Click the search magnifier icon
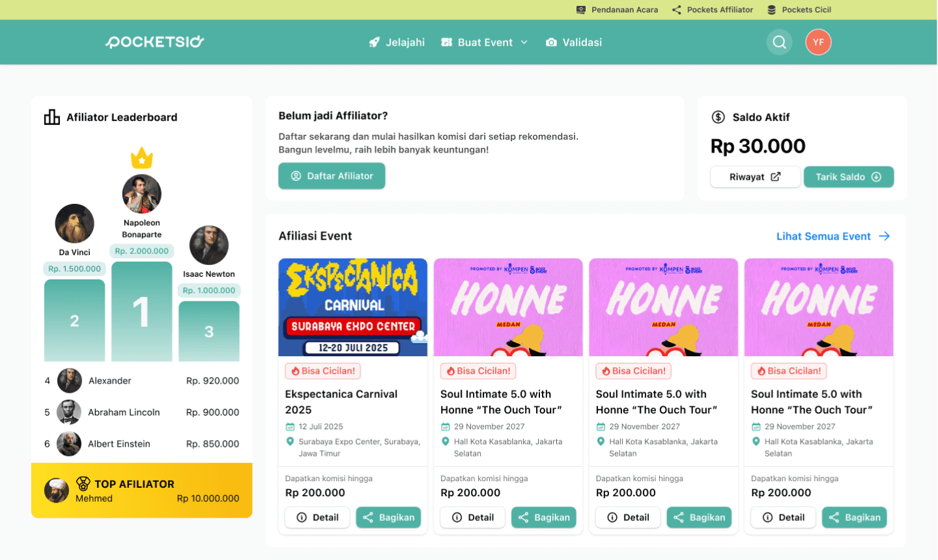The height and width of the screenshot is (560, 938). tap(779, 42)
